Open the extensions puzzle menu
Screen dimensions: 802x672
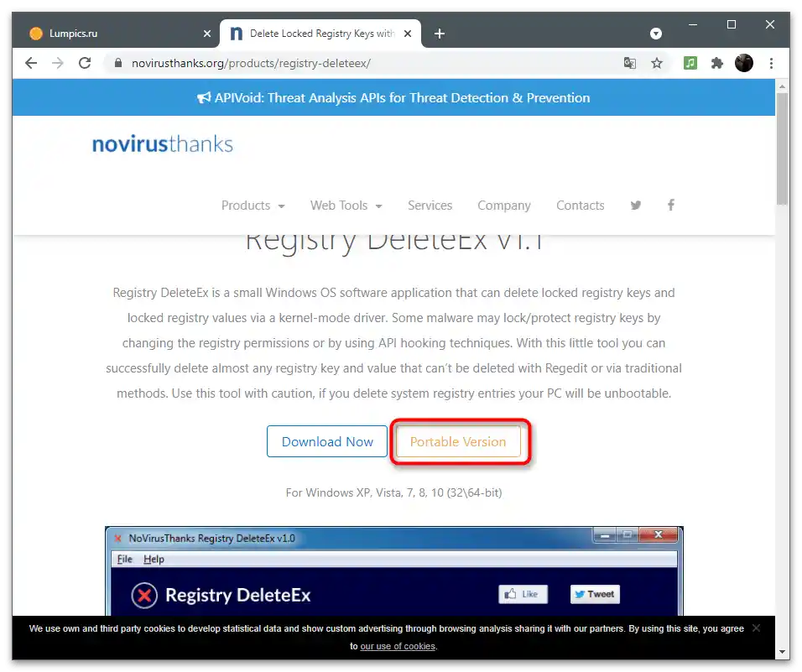tap(717, 63)
